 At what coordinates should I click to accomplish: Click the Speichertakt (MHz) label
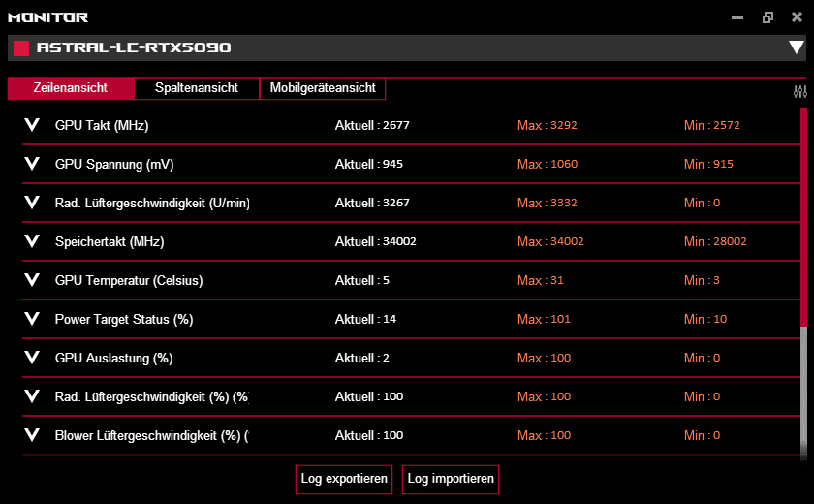tap(110, 242)
